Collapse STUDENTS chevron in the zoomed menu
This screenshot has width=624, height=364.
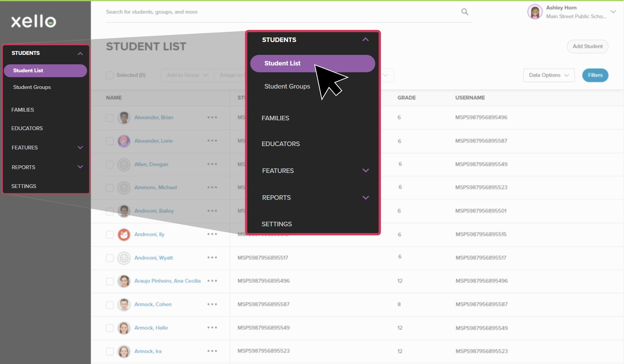pos(365,39)
